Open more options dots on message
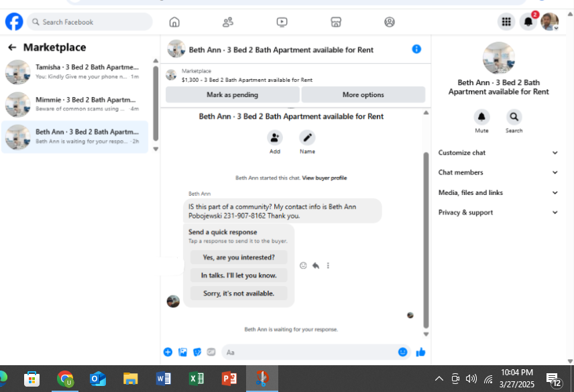 (x=328, y=265)
